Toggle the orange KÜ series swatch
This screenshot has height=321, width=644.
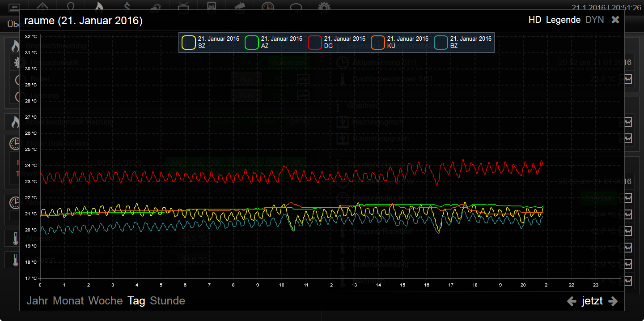pyautogui.click(x=378, y=43)
